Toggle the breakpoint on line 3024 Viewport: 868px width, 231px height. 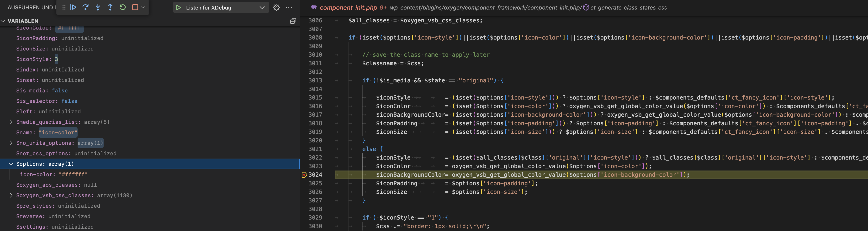(x=304, y=175)
